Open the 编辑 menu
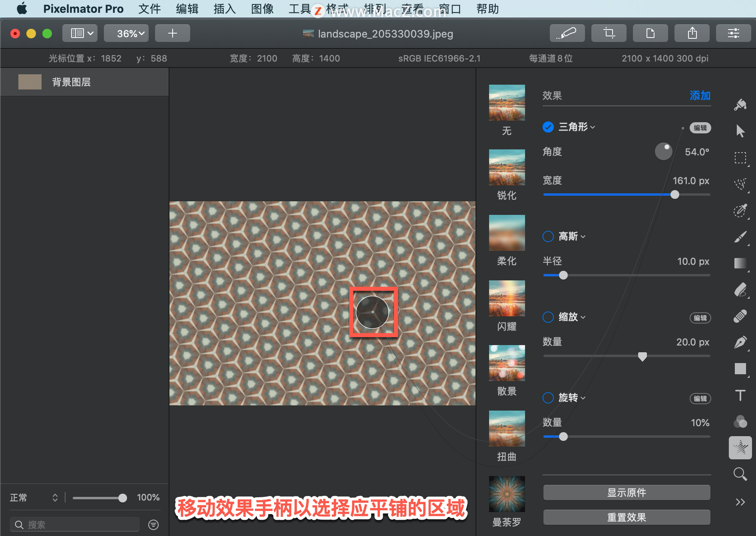The image size is (756, 536). 187,9
